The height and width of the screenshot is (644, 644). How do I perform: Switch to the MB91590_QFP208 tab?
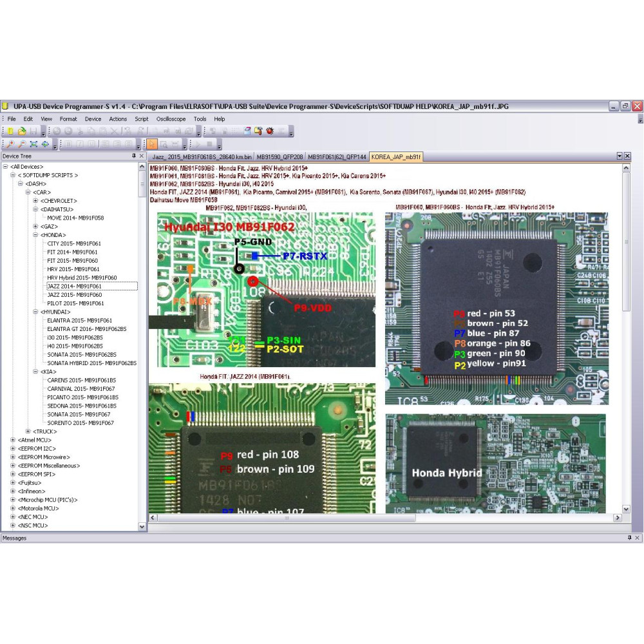(x=279, y=157)
